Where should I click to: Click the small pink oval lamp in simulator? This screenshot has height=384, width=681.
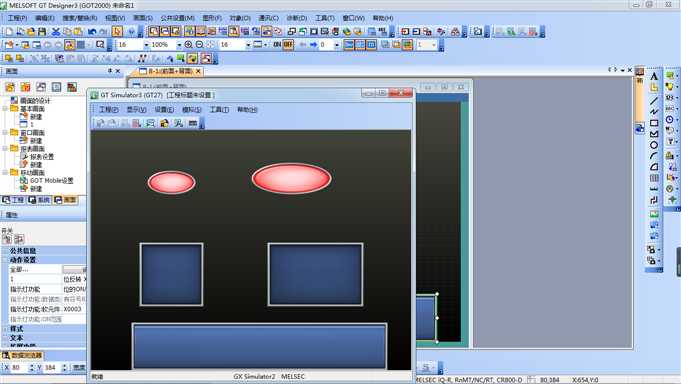click(172, 182)
